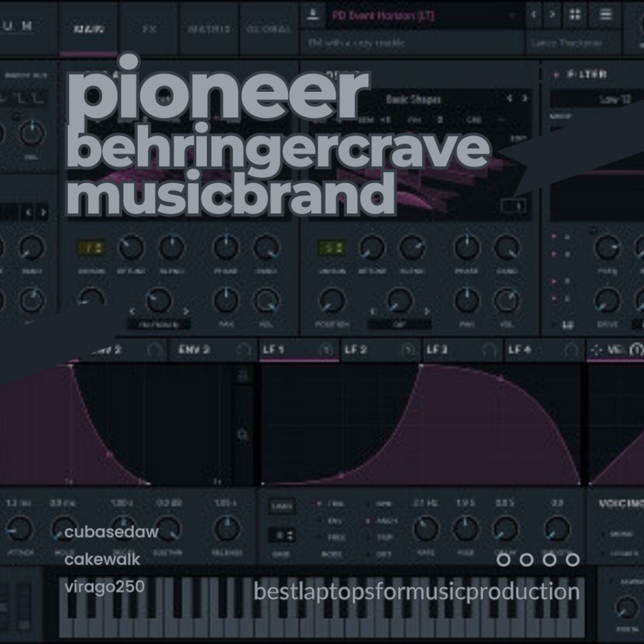Toggle filter routing N switch
Viewport: 644px width, 644px height.
[x=554, y=281]
